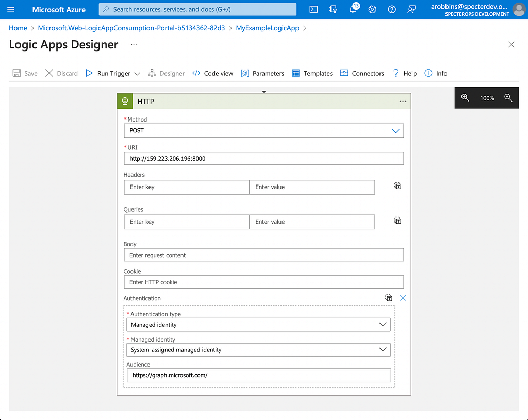This screenshot has width=528, height=420.
Task: Open Connectors
Action: click(362, 73)
